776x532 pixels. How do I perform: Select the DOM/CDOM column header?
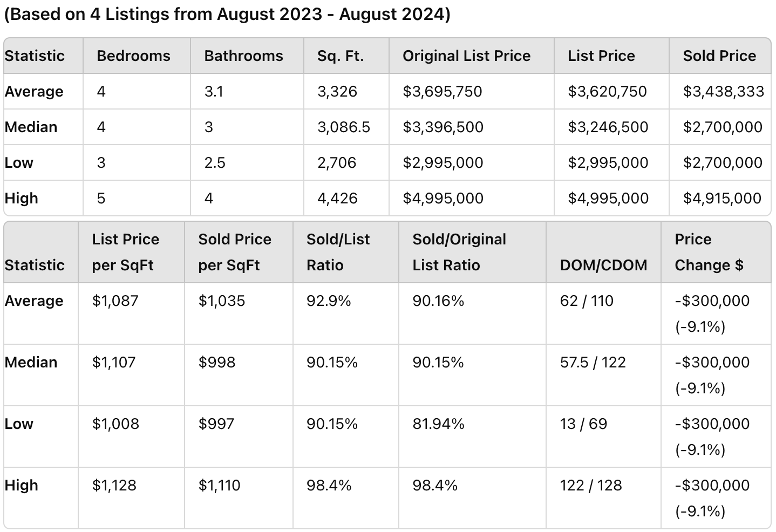pos(603,265)
